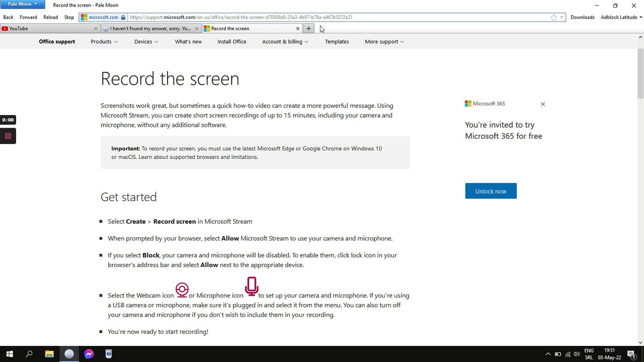Viewport: 644px width, 362px height.
Task: Open the Pale Moon application menu
Action: 22,4
